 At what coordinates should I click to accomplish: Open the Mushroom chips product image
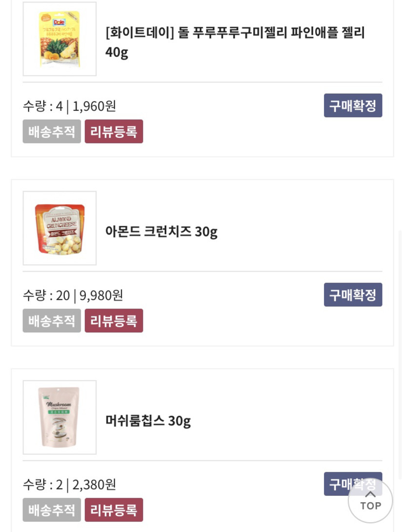click(x=60, y=417)
